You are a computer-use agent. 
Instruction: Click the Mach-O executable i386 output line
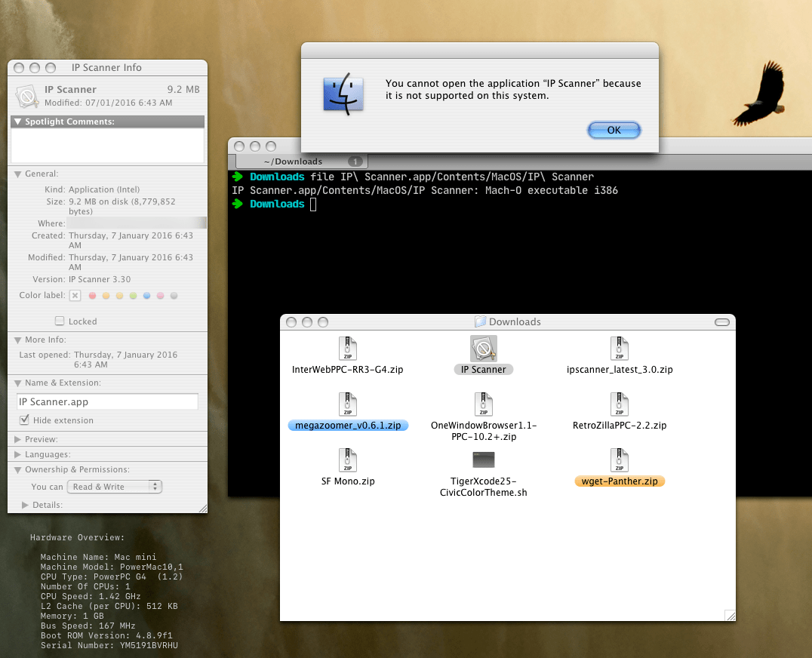click(x=425, y=190)
